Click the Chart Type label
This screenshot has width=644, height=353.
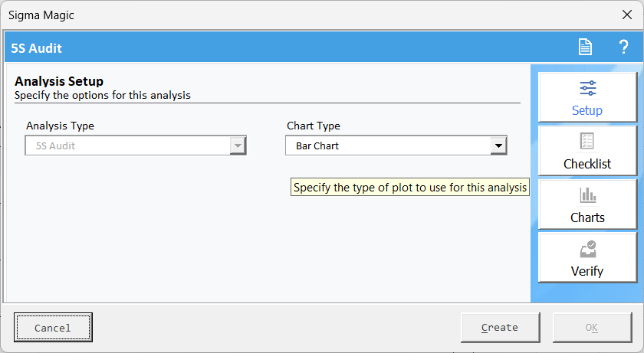click(x=314, y=126)
